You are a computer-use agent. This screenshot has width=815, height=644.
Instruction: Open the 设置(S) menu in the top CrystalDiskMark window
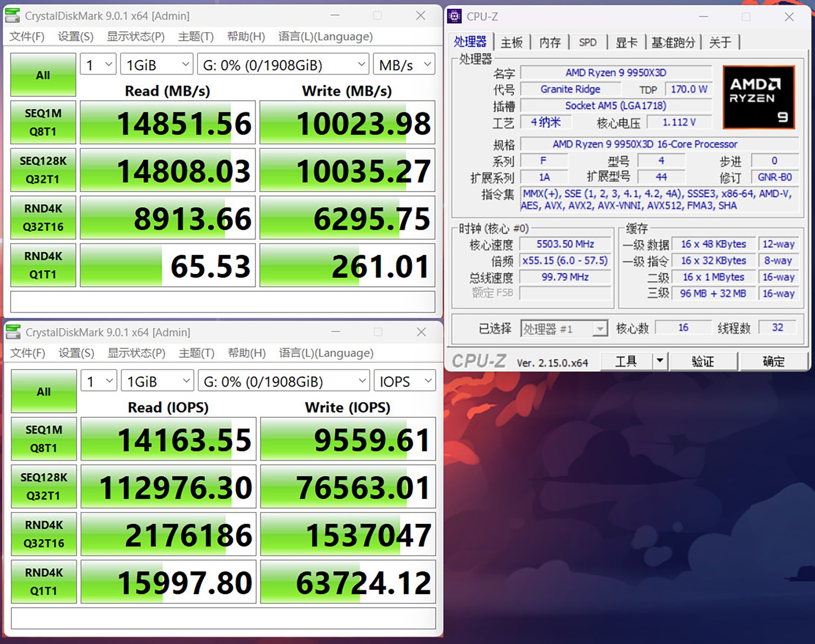click(x=75, y=37)
